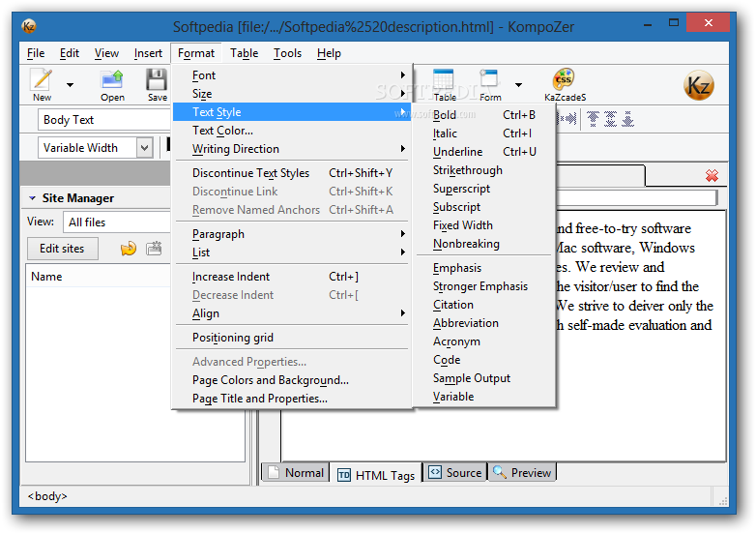Open the Variable Width font dropdown
This screenshot has height=534, width=756.
[96, 148]
